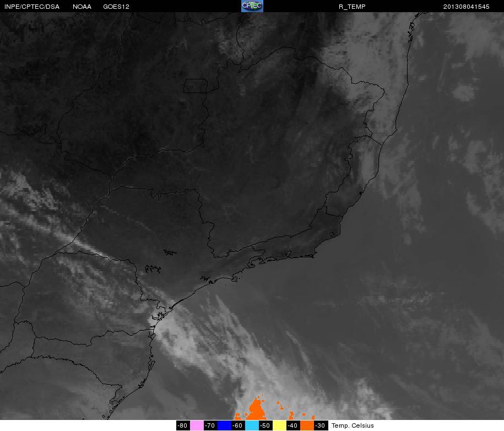The image size is (504, 431).
Task: Click the Temp. Celsius legend label
Action: (353, 425)
